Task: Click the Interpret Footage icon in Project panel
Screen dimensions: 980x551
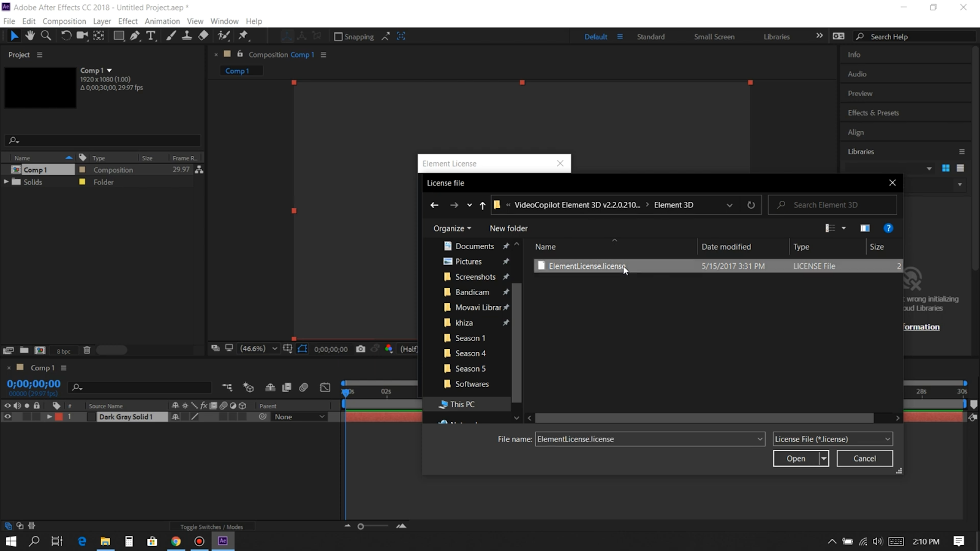Action: [8, 350]
